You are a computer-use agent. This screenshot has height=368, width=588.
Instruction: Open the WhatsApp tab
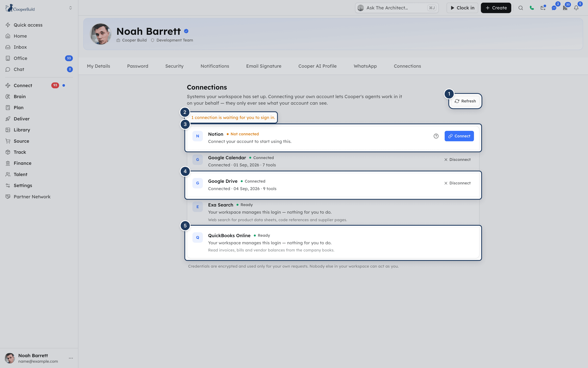pyautogui.click(x=365, y=66)
